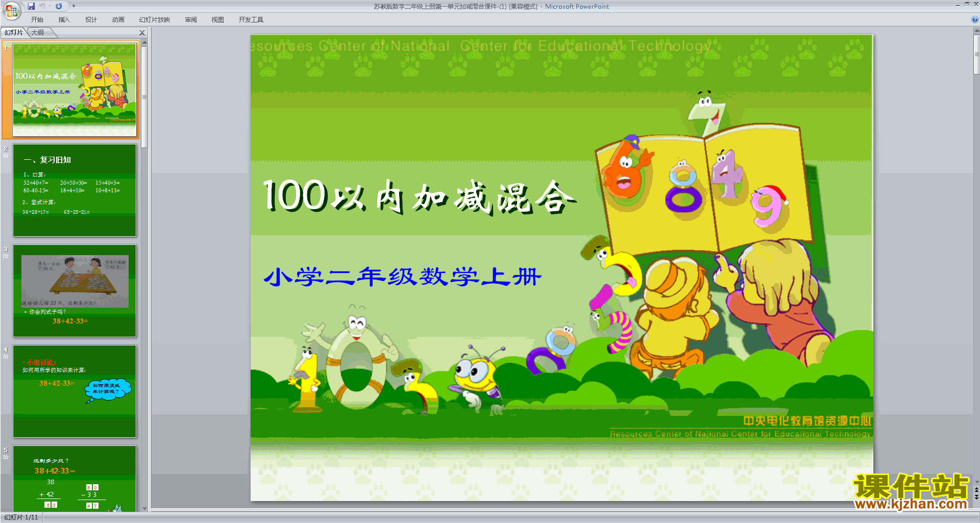Click the animation star icon beside slide 3
Screen dimensions: 980x523
[6, 256]
